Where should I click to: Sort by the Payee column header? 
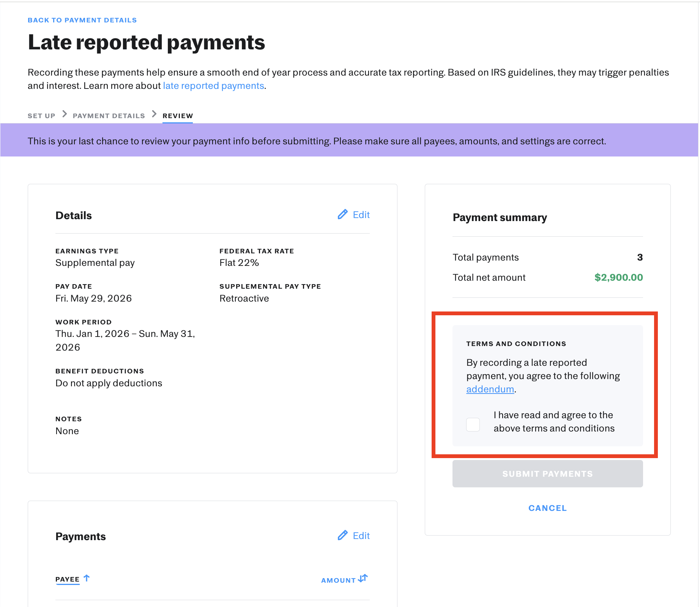coord(67,579)
